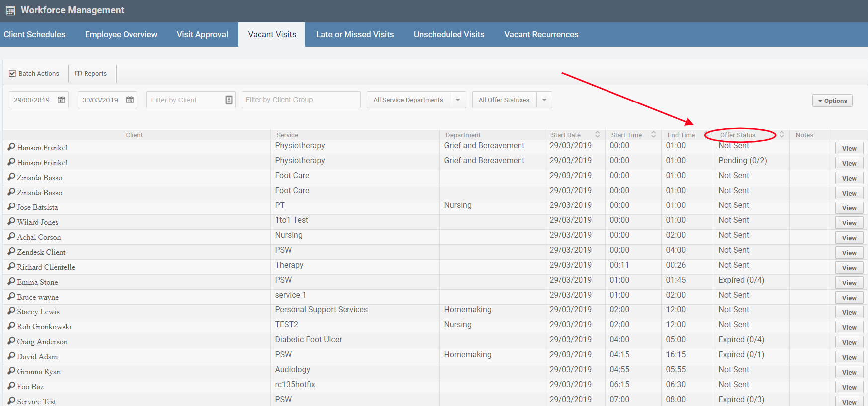Sort by Start Date column arrows
The height and width of the screenshot is (406, 868).
pos(597,135)
